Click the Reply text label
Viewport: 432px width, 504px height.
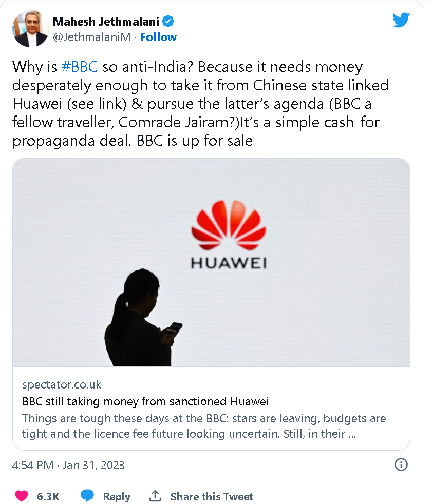point(117,496)
